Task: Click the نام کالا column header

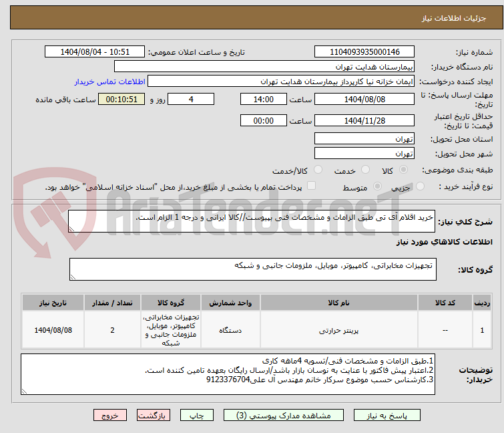Action: (339, 303)
